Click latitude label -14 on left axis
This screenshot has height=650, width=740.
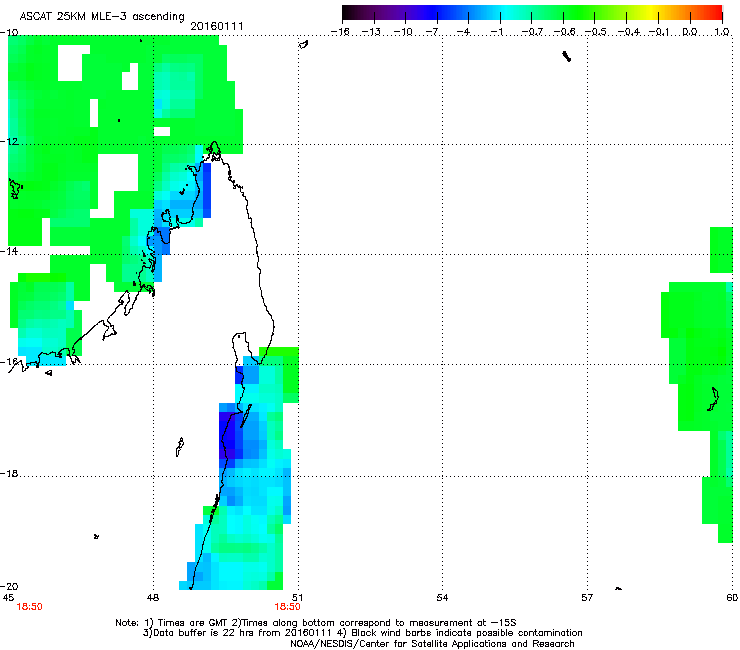[x=9, y=251]
